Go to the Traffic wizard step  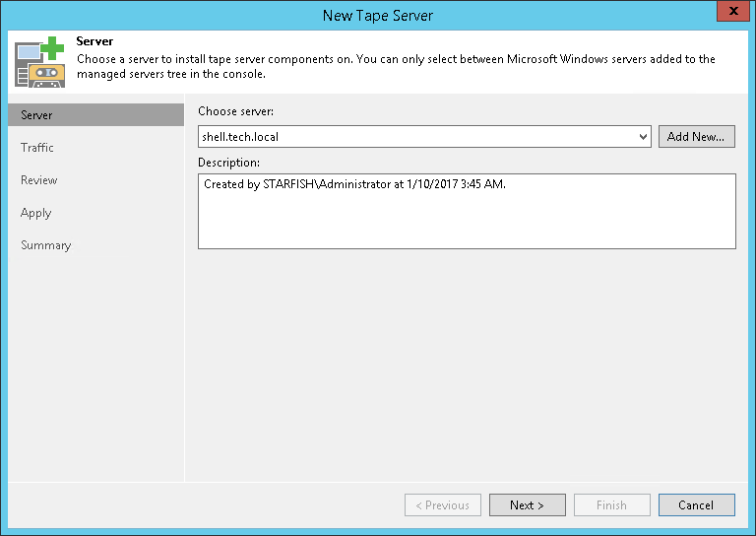pyautogui.click(x=37, y=148)
